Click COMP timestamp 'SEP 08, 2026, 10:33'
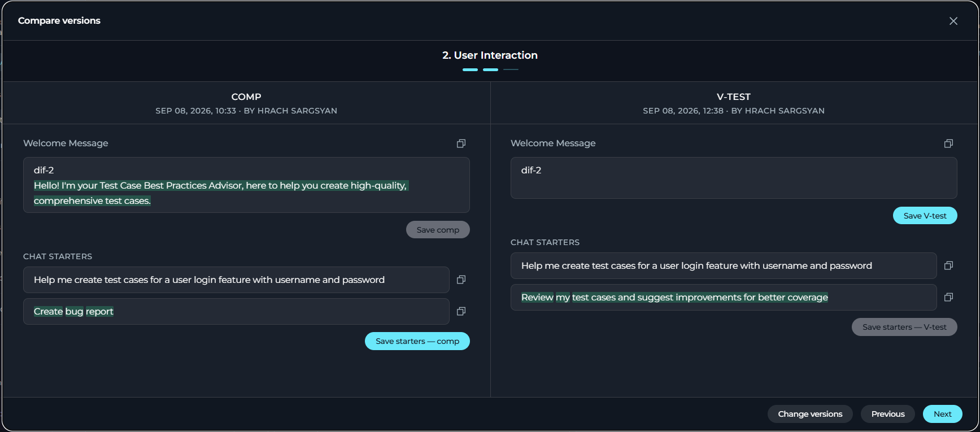The image size is (980, 432). [x=196, y=111]
